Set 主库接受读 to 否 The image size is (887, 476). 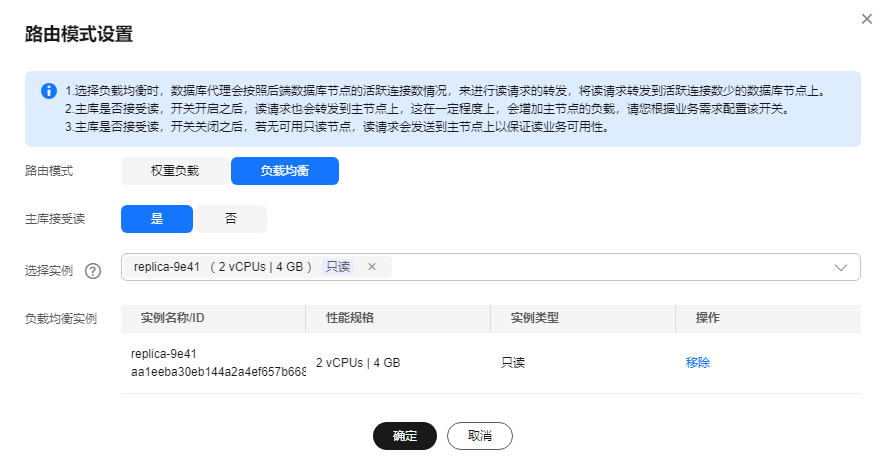pyautogui.click(x=231, y=218)
